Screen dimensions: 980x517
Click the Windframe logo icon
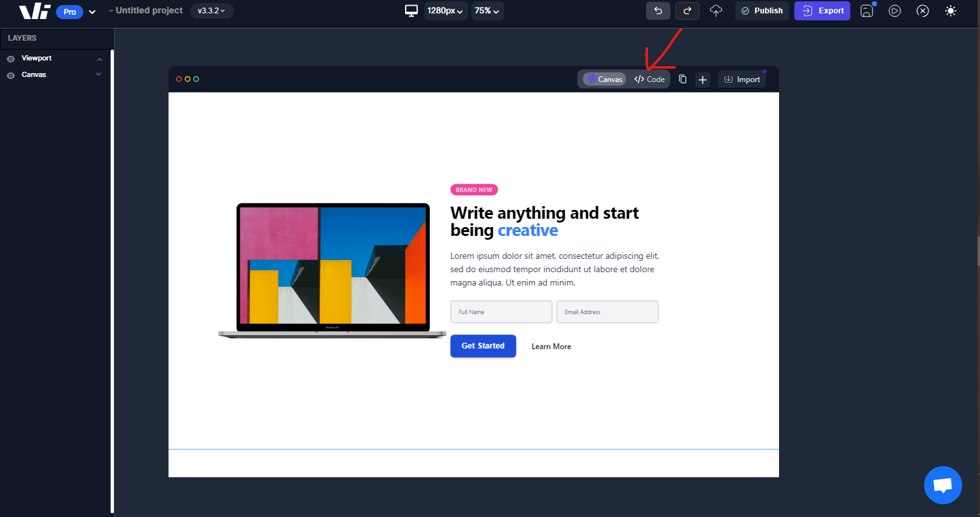tap(34, 11)
